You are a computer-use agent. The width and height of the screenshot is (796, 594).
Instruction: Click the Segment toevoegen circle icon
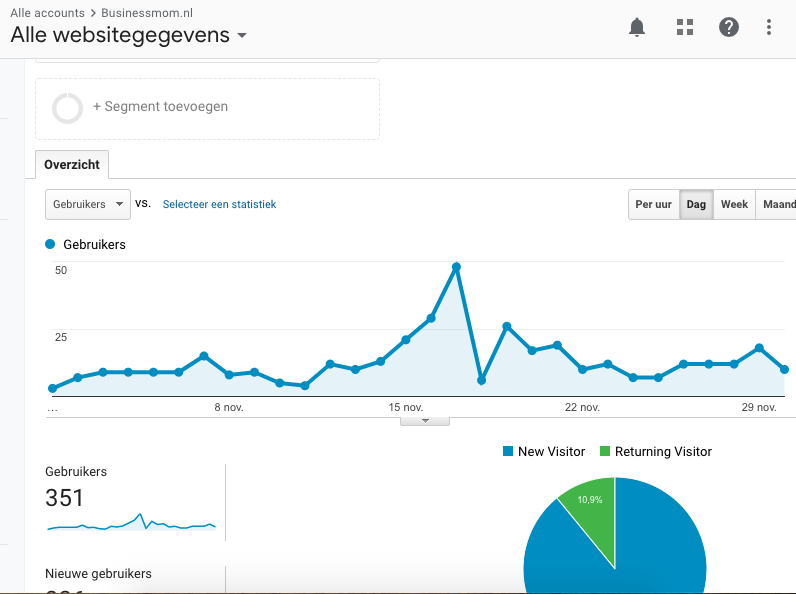[68, 108]
